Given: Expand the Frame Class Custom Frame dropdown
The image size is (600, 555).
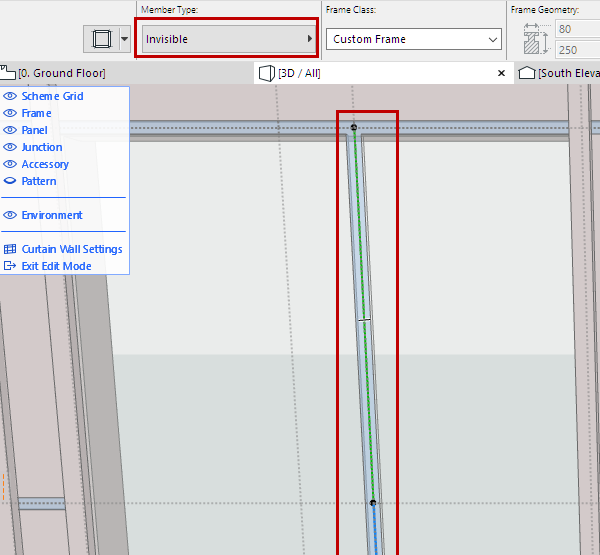Looking at the screenshot, I should pos(414,39).
